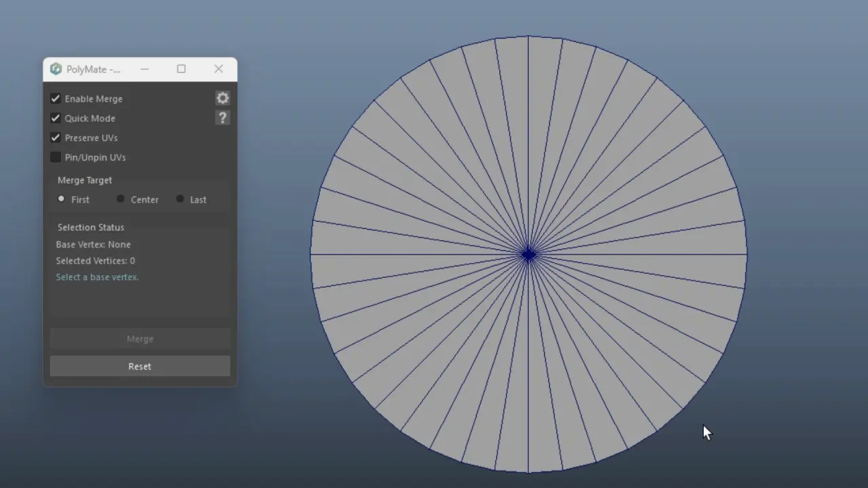The width and height of the screenshot is (868, 488).
Task: Close the PolyMate window
Action: click(x=218, y=69)
